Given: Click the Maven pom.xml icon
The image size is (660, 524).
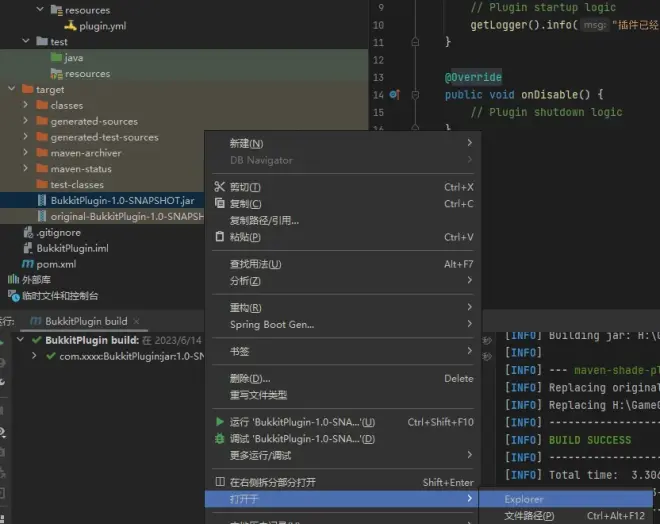Looking at the screenshot, I should click(28, 264).
